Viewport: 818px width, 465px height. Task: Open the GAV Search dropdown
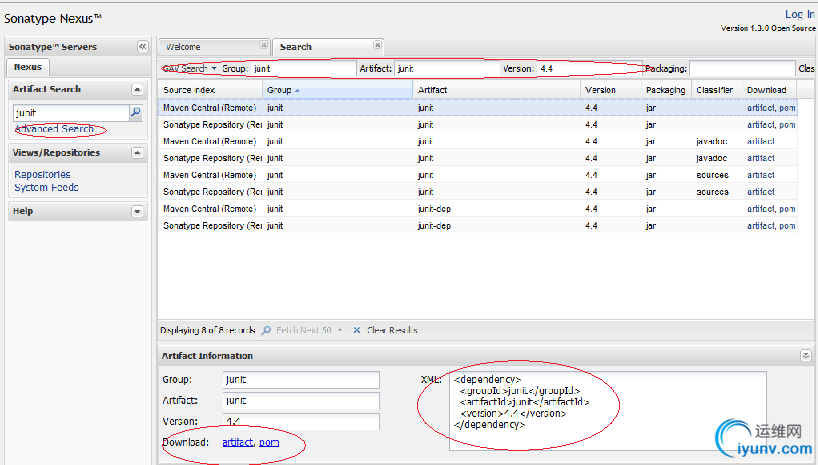pos(190,68)
